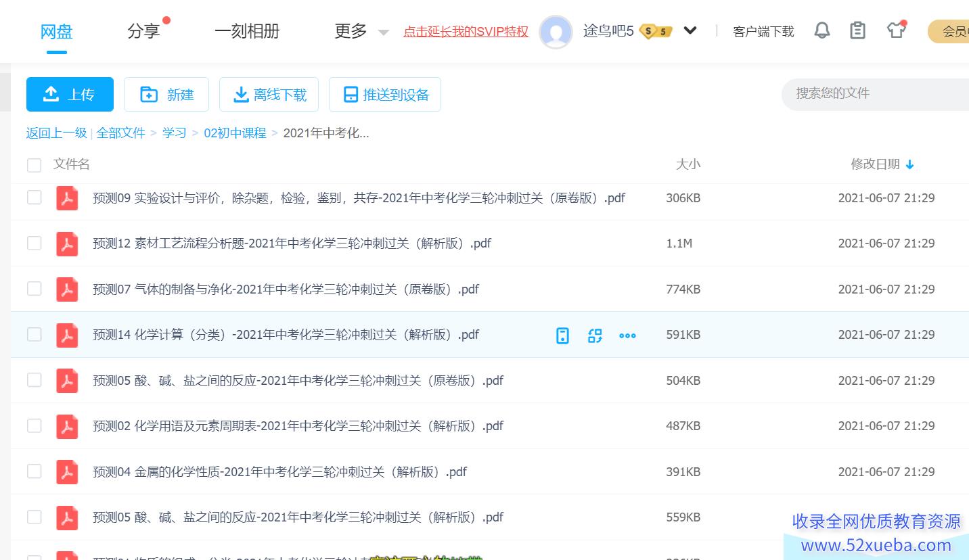
Task: Open the 一刻相册 tab
Action: 247,31
